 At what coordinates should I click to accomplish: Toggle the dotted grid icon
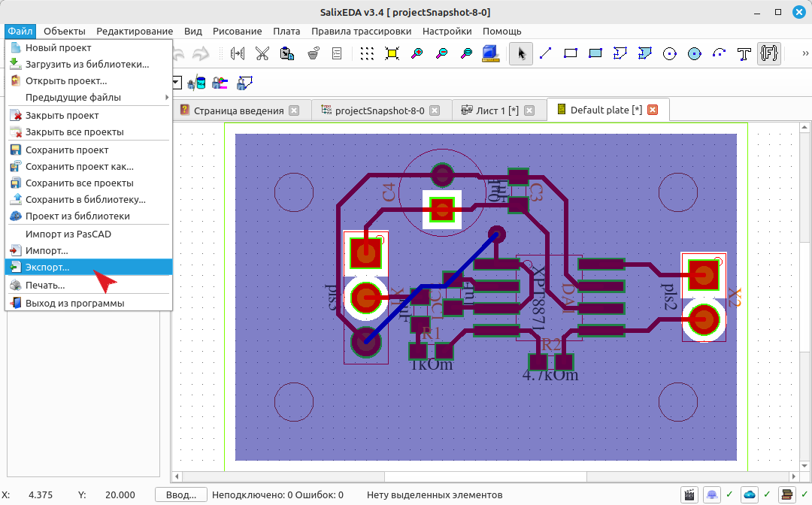(x=367, y=53)
